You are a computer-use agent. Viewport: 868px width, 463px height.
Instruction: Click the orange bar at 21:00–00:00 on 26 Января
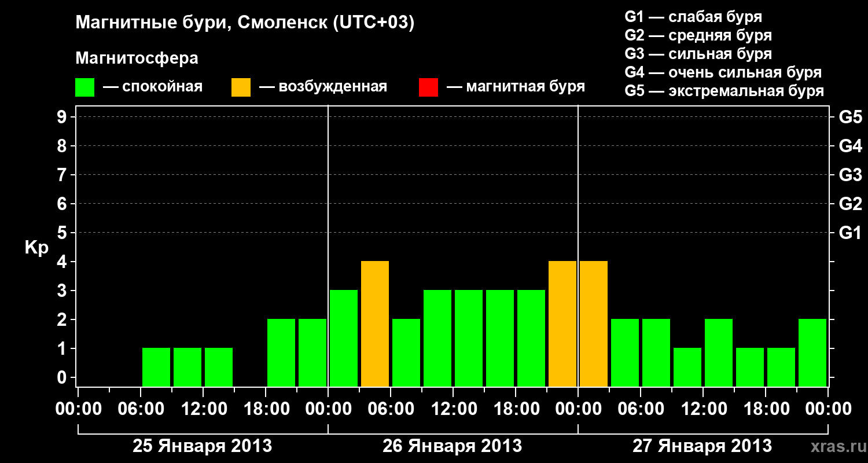coord(562,324)
